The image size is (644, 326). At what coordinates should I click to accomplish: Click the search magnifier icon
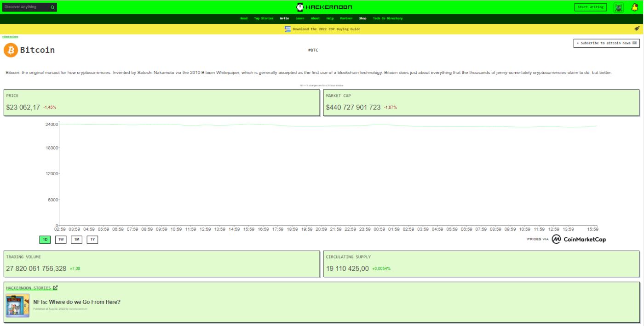(x=53, y=7)
